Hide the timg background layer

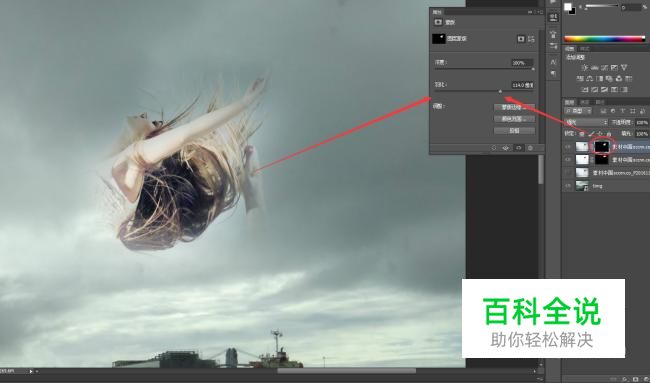(568, 186)
